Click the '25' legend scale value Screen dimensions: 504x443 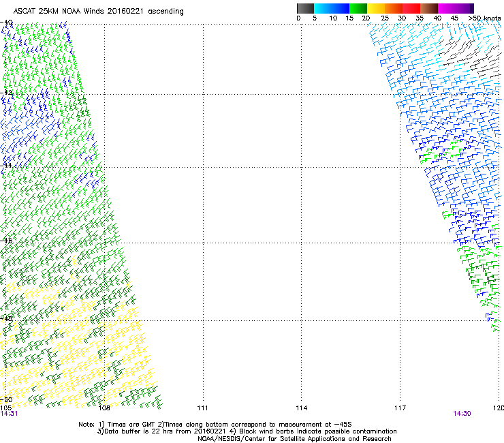click(x=385, y=18)
